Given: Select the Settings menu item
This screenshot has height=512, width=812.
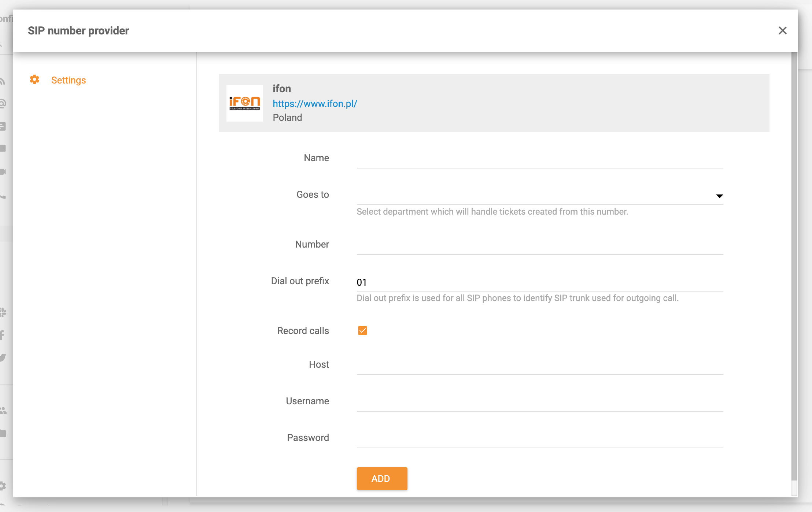Looking at the screenshot, I should (x=69, y=80).
